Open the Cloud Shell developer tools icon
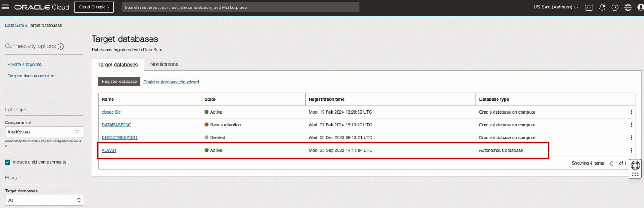The height and width of the screenshot is (208, 644). pos(589,7)
